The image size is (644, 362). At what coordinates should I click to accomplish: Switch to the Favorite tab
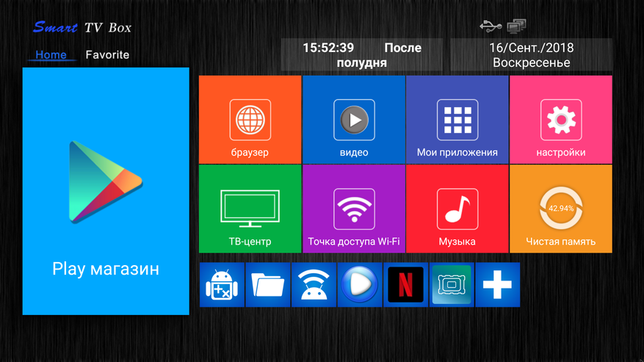(107, 54)
